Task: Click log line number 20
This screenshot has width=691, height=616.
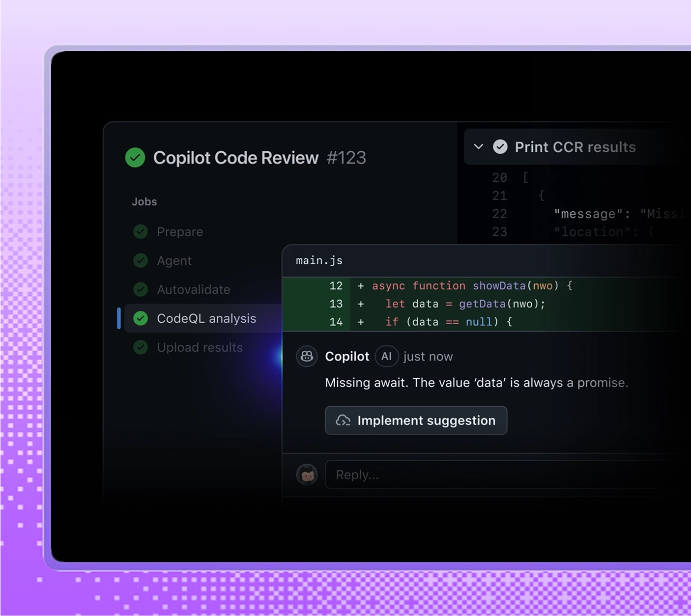Action: [x=500, y=177]
